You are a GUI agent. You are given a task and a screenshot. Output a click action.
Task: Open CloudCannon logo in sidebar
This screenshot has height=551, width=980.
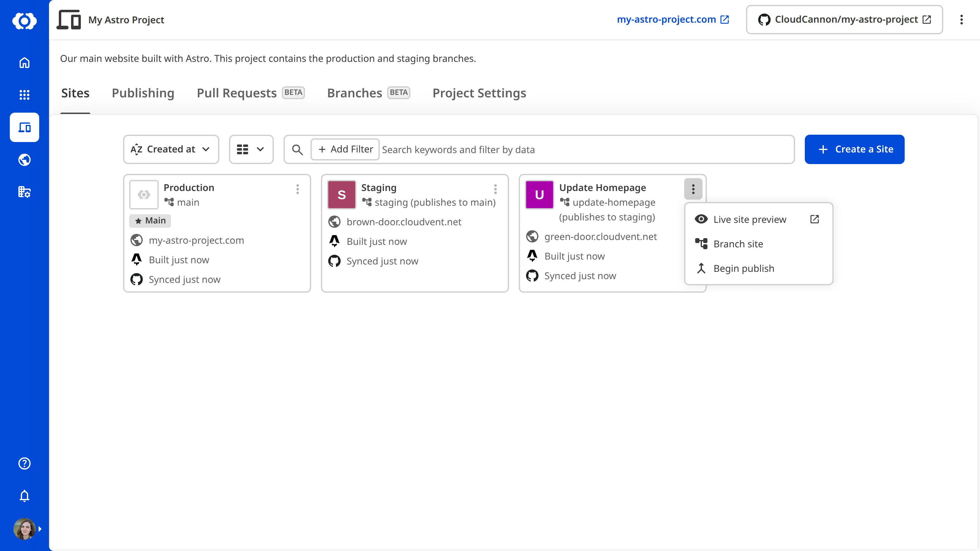point(24,21)
